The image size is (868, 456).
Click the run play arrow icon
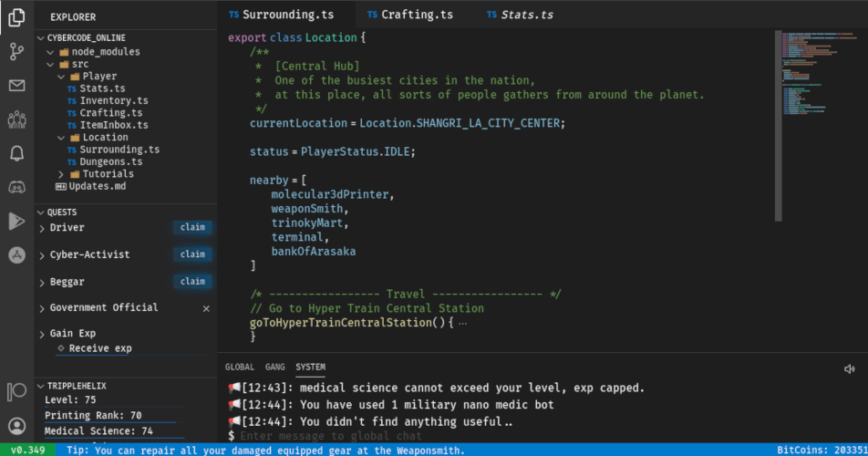[16, 221]
